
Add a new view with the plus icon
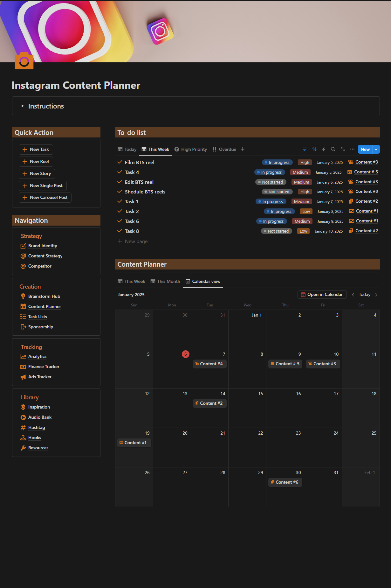pyautogui.click(x=243, y=149)
